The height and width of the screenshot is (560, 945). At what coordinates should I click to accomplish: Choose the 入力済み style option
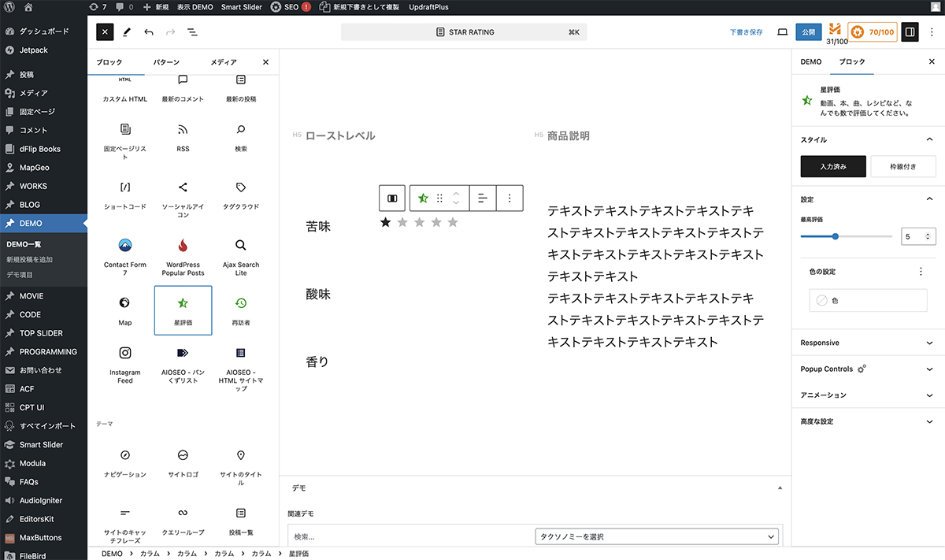click(x=833, y=166)
